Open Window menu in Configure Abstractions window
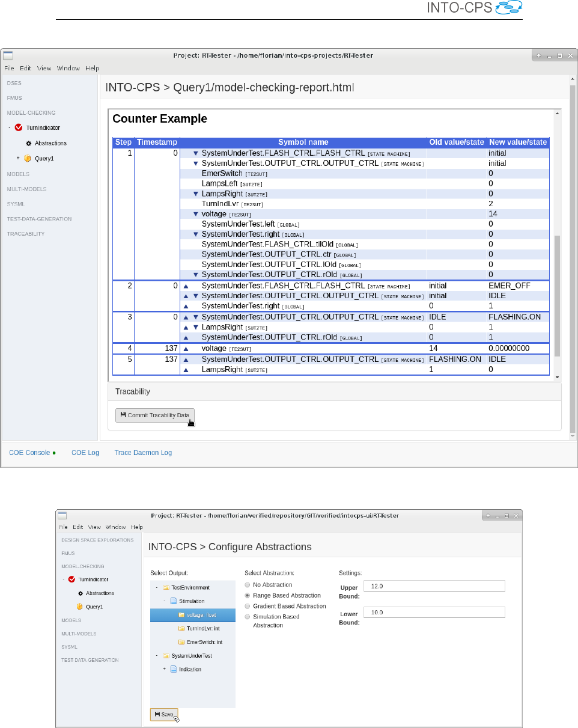The width and height of the screenshot is (578, 728). tap(115, 527)
